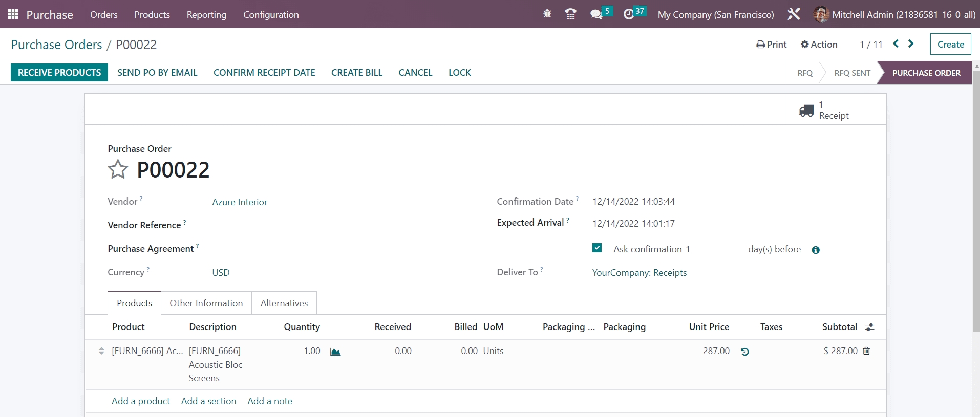Click the reset unit price icon
This screenshot has width=980, height=417.
745,352
